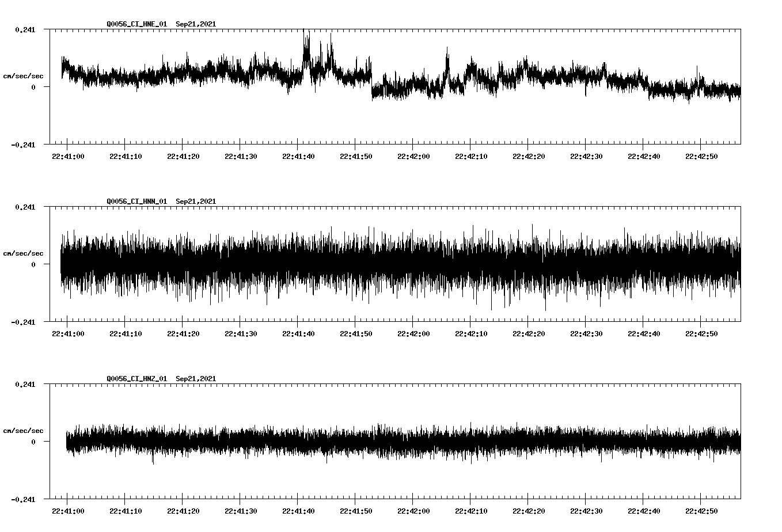This screenshot has width=782, height=532.
Task: Select the 0.241 upper limit on HNZ plot
Action: (25, 384)
